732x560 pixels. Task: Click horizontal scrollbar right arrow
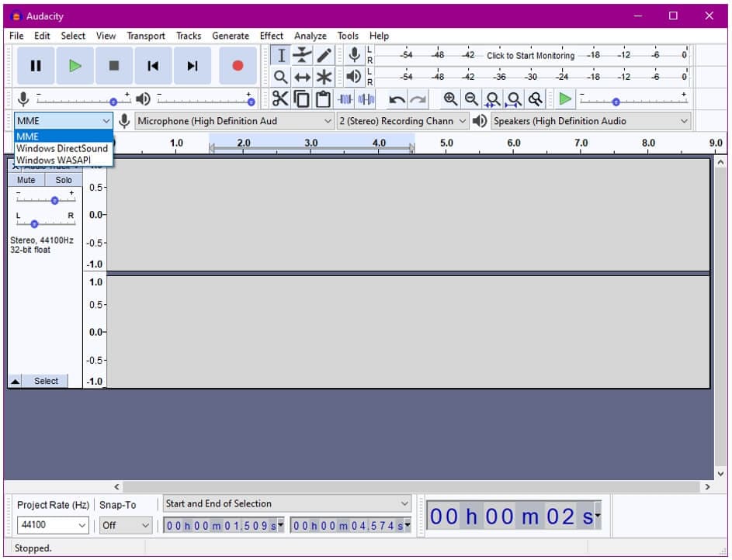click(708, 487)
